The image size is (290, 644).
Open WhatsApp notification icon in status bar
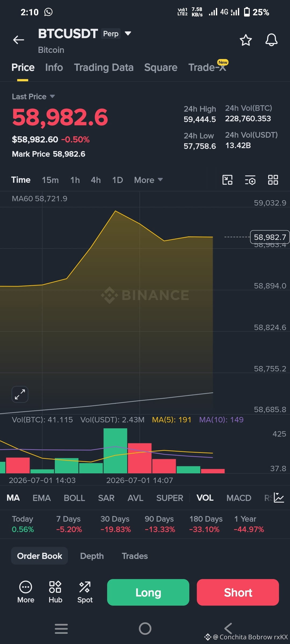48,12
